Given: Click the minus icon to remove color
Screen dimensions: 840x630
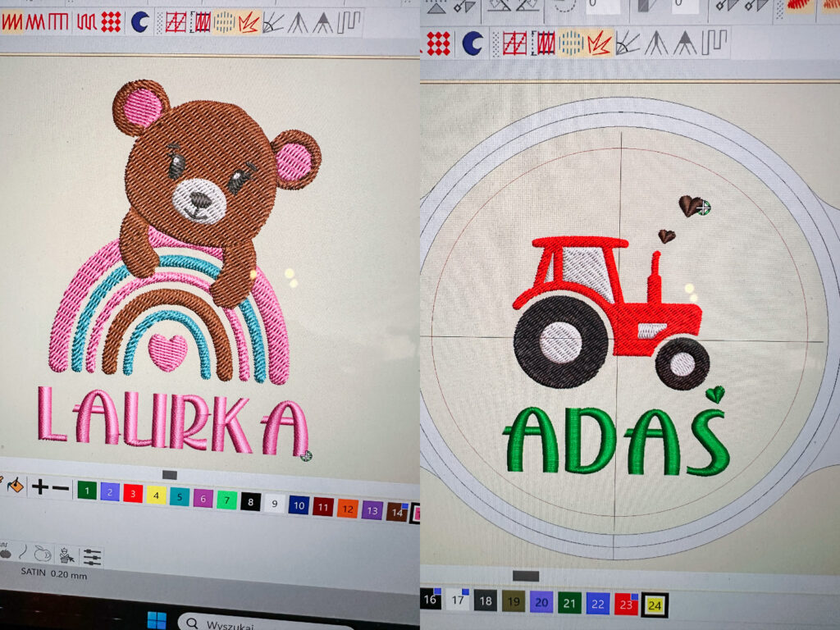Looking at the screenshot, I should (x=60, y=488).
